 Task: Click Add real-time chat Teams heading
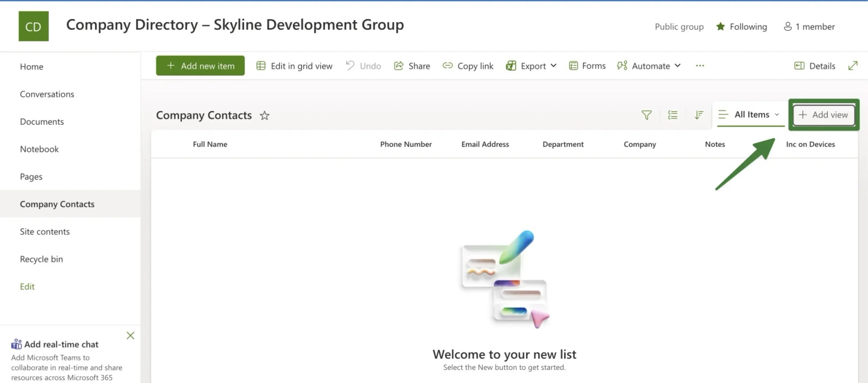coord(55,344)
